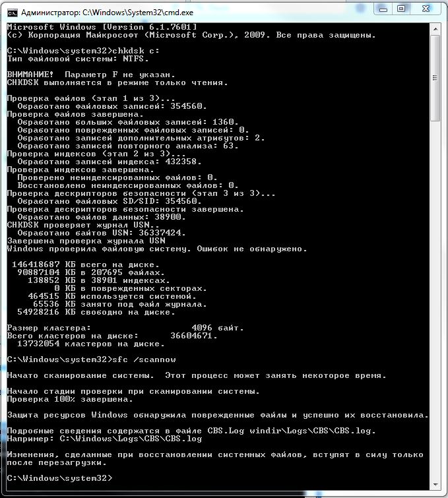This screenshot has height=498, width=448.
Task: Click the vertical scrollbar thumb
Action: click(x=435, y=78)
